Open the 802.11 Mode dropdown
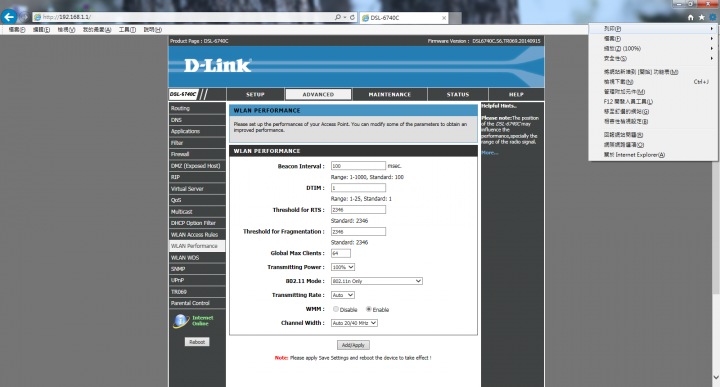Image resolution: width=720 pixels, height=387 pixels. pos(377,281)
